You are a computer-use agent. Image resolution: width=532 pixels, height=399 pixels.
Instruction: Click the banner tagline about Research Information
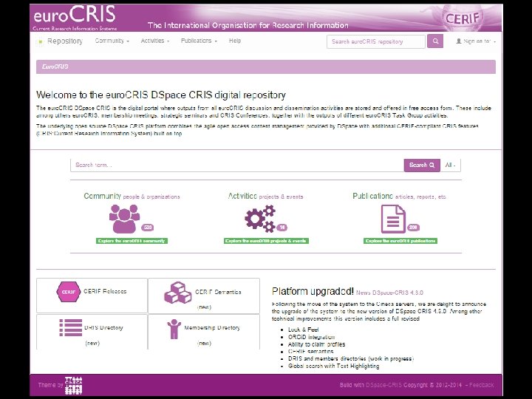pos(248,25)
